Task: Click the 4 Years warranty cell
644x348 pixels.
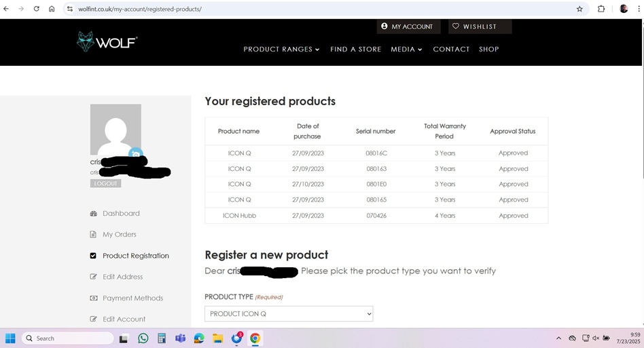Action: (x=445, y=215)
